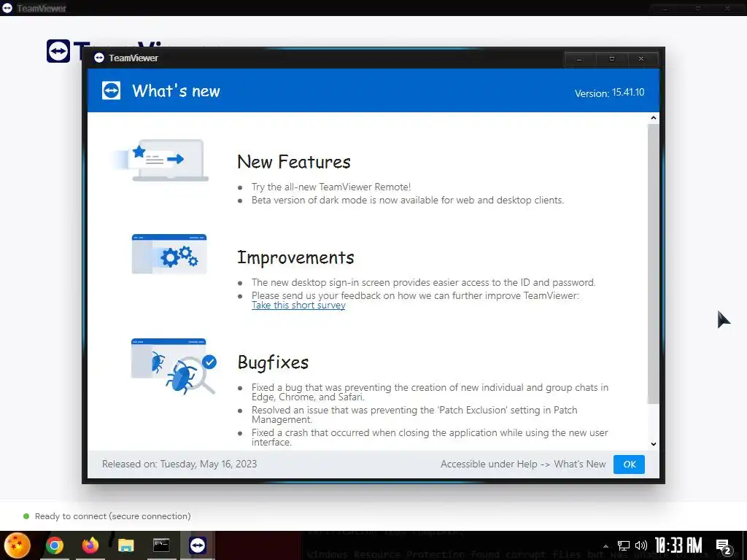Click 'Try the all-new TeamViewer Remote!' text
The image size is (747, 560).
click(331, 187)
